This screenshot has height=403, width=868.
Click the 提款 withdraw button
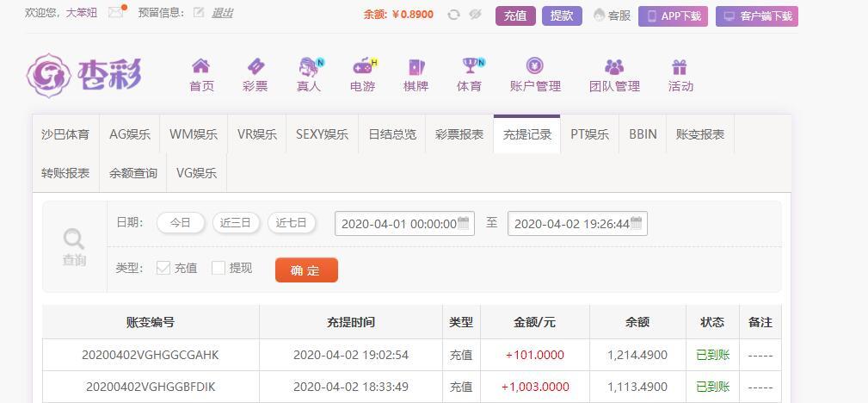pos(562,15)
